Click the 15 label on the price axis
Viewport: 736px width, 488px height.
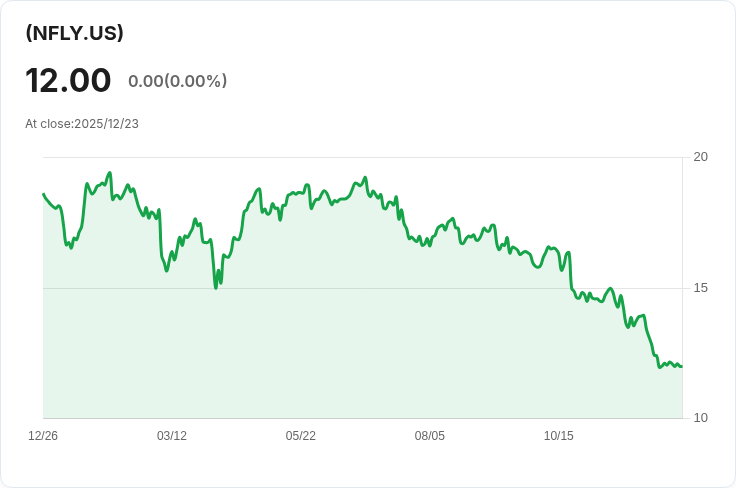(x=700, y=288)
